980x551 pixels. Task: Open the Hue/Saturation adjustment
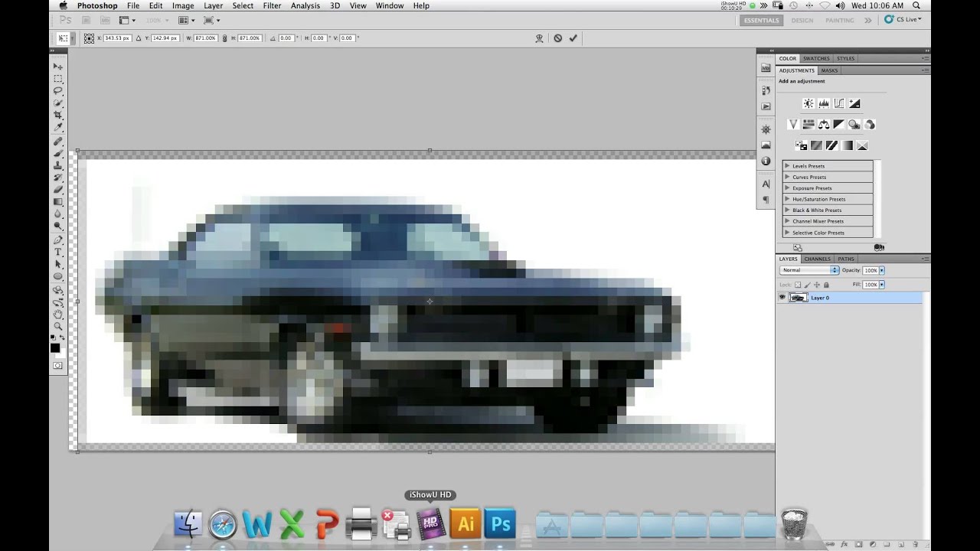[808, 124]
